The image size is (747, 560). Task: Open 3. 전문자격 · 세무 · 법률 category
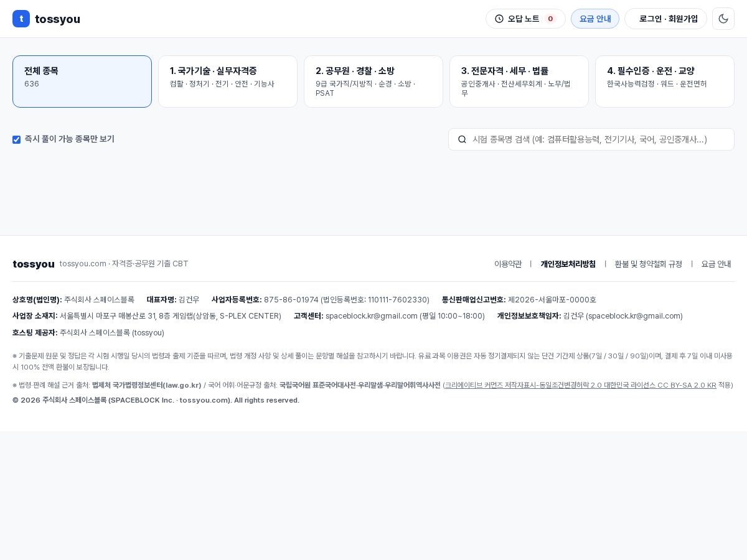coord(519,82)
